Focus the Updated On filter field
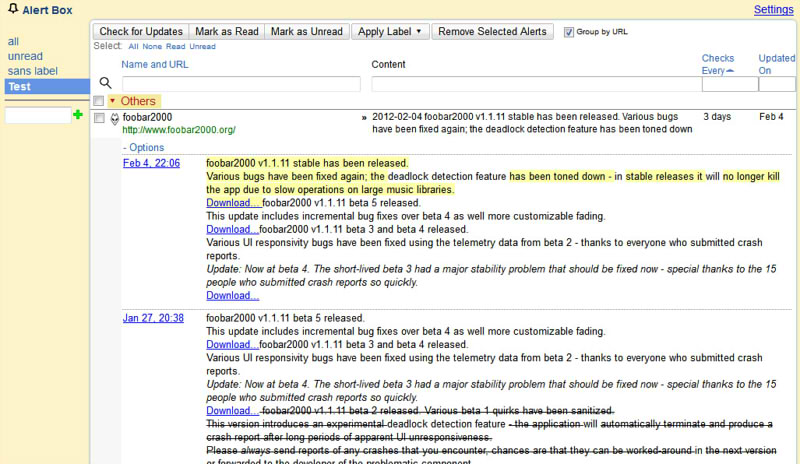This screenshot has height=464, width=800. click(777, 84)
